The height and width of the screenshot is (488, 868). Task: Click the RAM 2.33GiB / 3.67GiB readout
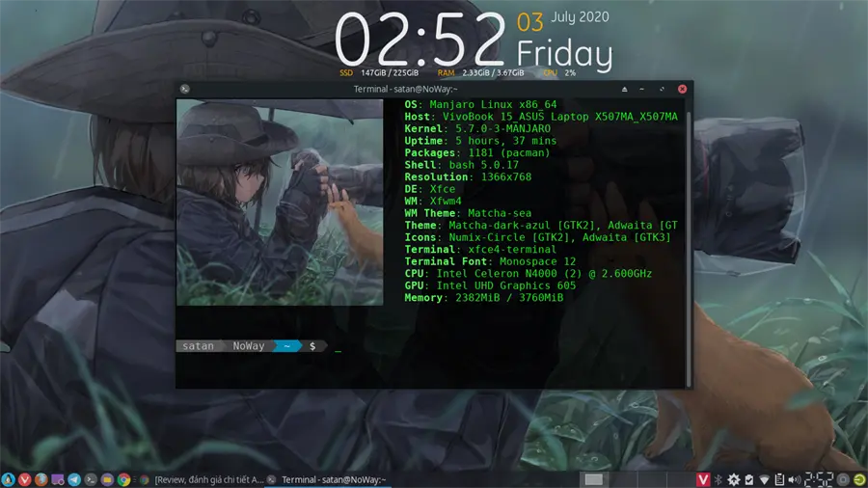tap(480, 73)
